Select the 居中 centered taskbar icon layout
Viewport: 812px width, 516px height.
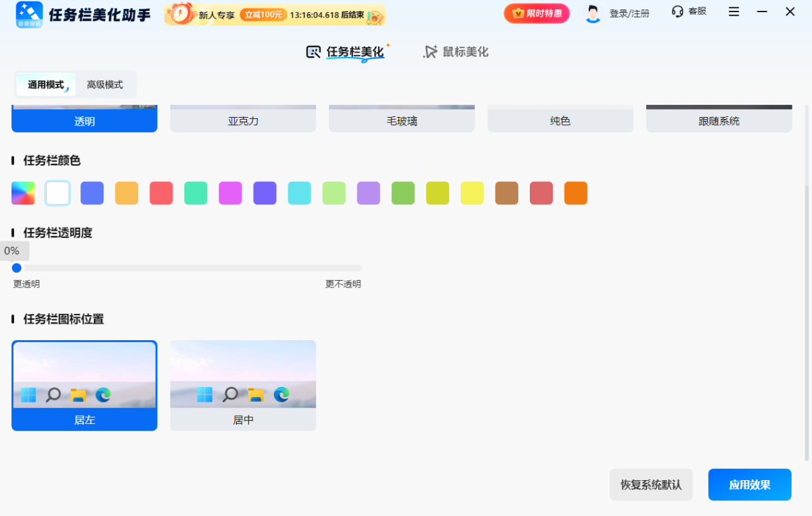click(243, 385)
